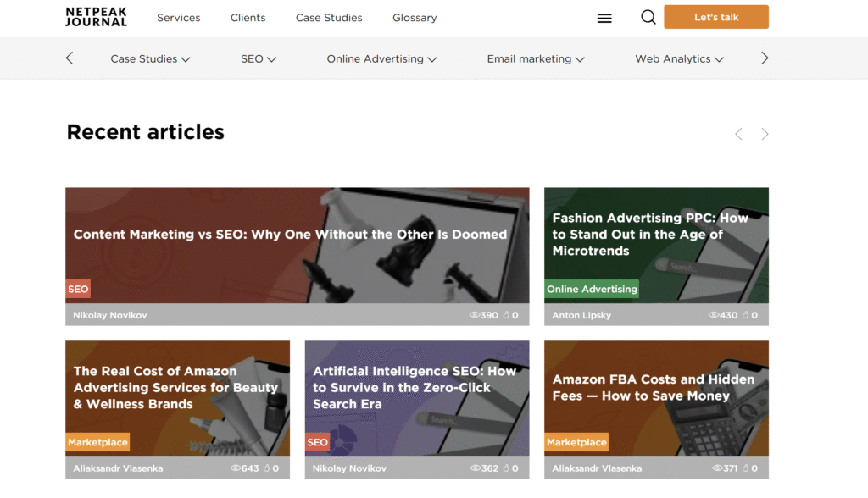Viewport: 868px width, 498px height.
Task: Click author Nikolay Novikov on Content Marketing card
Action: pos(110,315)
